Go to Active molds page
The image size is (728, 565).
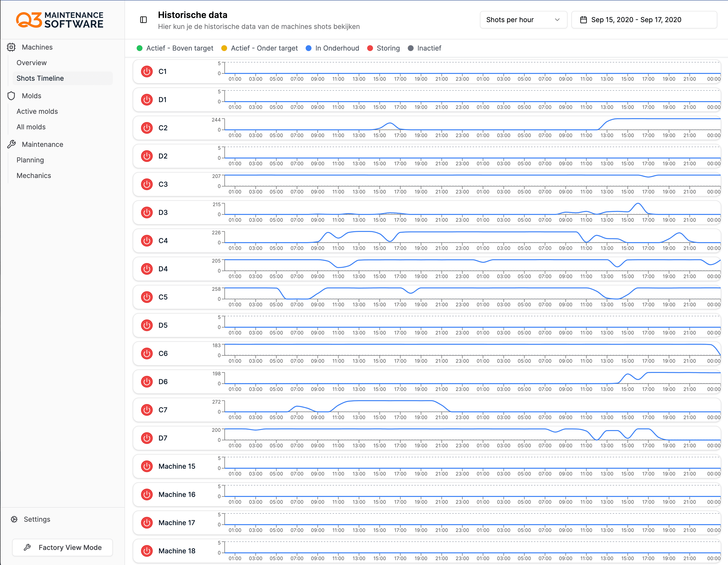coord(37,111)
